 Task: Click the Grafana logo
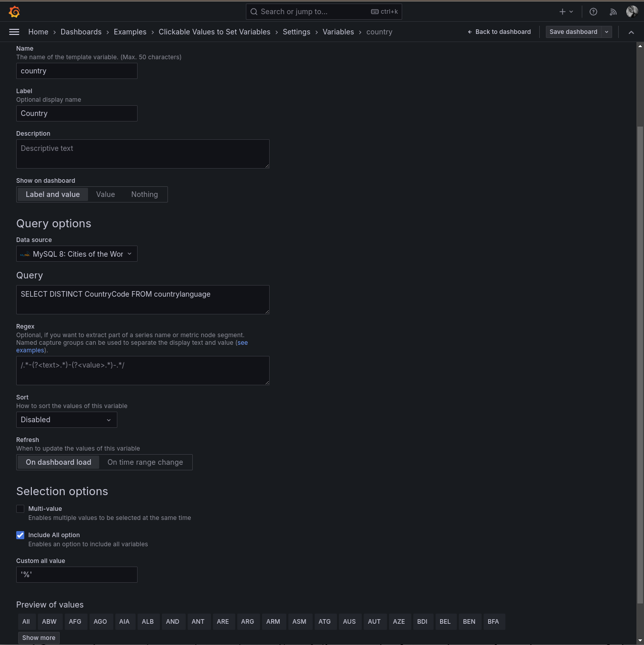tap(14, 11)
